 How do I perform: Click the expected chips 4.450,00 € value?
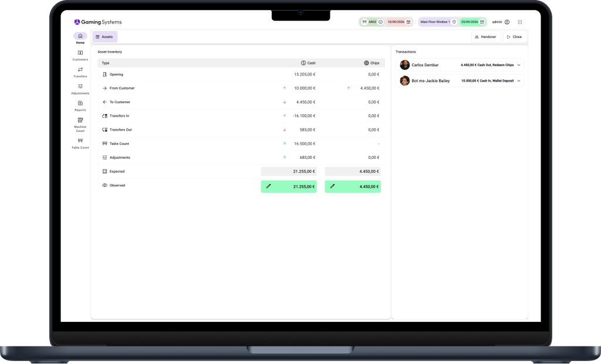(x=353, y=172)
